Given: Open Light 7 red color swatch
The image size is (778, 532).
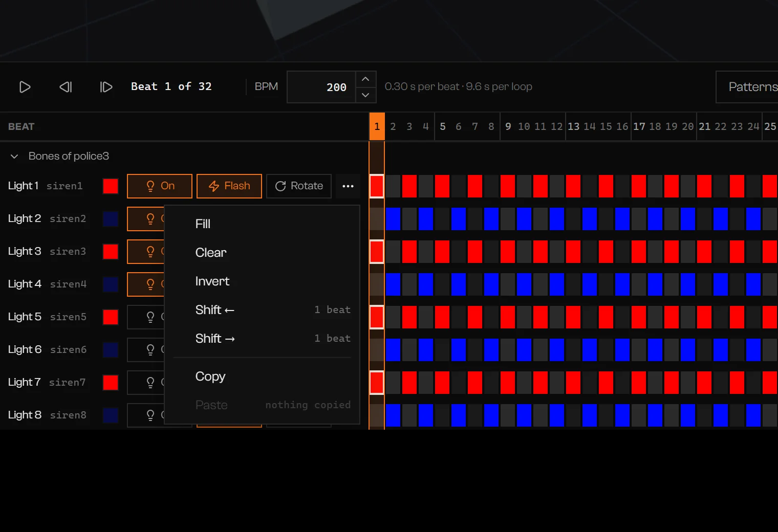Looking at the screenshot, I should [x=111, y=383].
